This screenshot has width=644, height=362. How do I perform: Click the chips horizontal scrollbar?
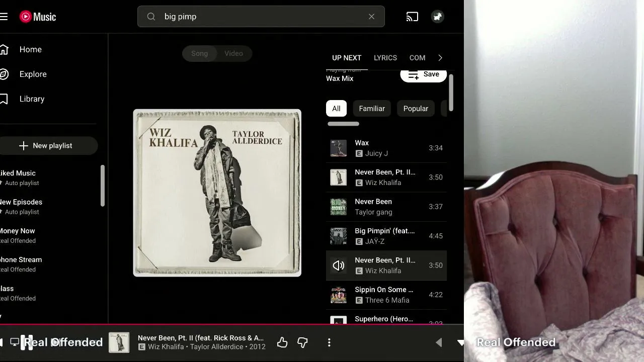[x=343, y=124]
